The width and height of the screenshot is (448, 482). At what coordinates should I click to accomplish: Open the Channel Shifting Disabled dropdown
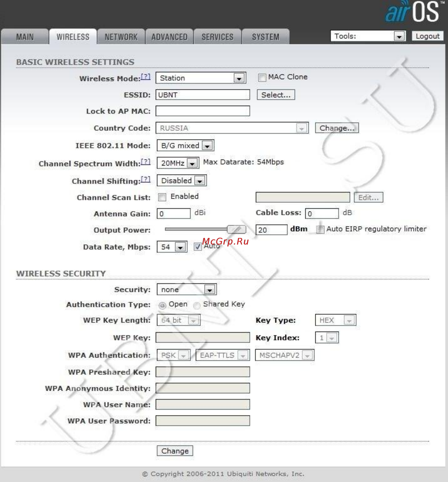[x=182, y=181]
